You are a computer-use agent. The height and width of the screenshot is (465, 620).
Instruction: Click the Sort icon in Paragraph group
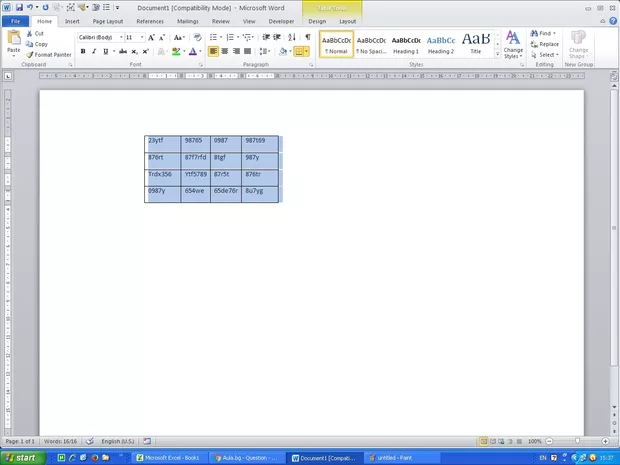[x=292, y=37]
